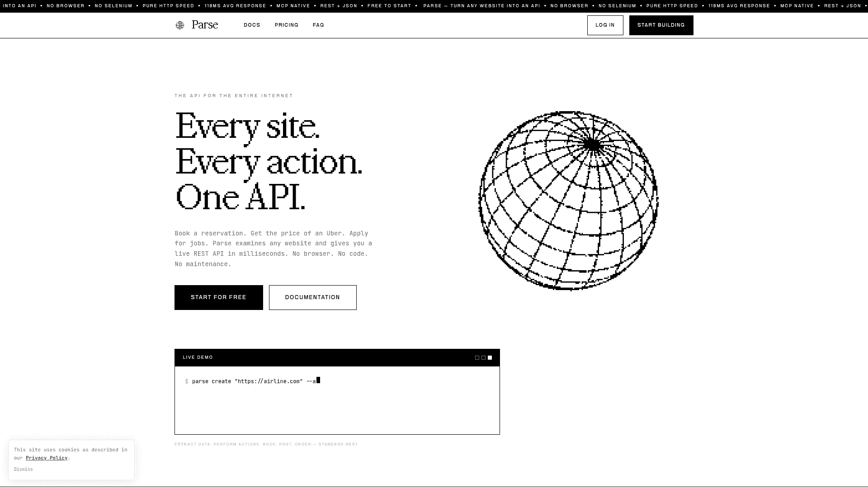Image resolution: width=868 pixels, height=488 pixels.
Task: Open the Documentation button
Action: coord(312,297)
